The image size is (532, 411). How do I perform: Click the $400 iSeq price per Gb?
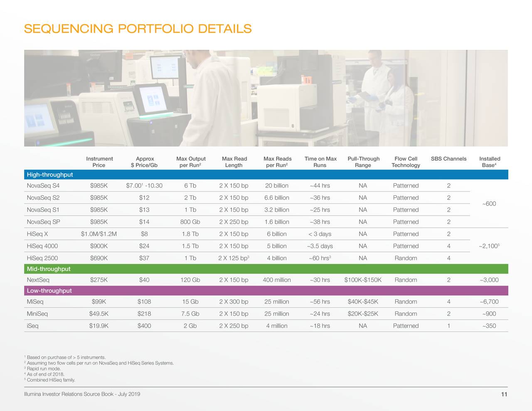coord(144,326)
